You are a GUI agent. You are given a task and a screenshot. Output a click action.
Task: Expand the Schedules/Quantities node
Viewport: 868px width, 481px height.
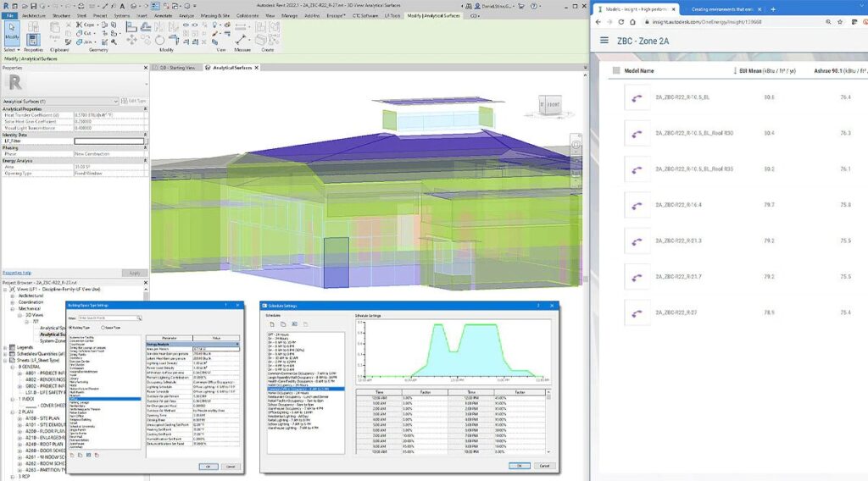tap(6, 354)
